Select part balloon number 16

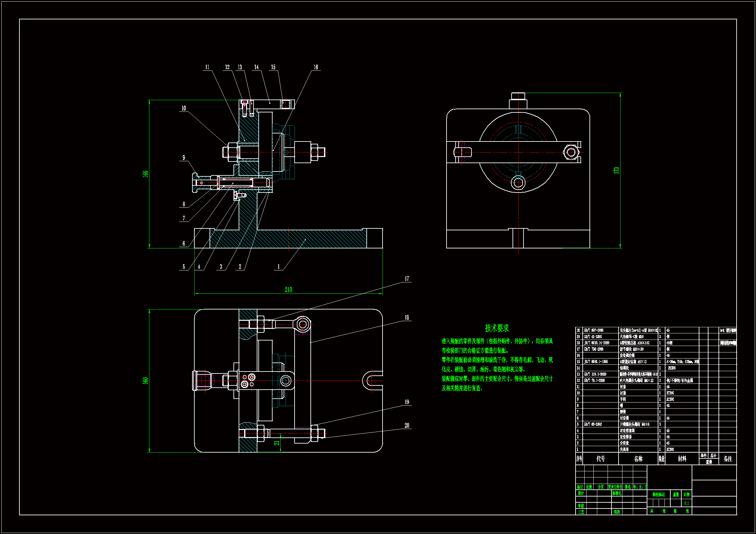[316, 67]
